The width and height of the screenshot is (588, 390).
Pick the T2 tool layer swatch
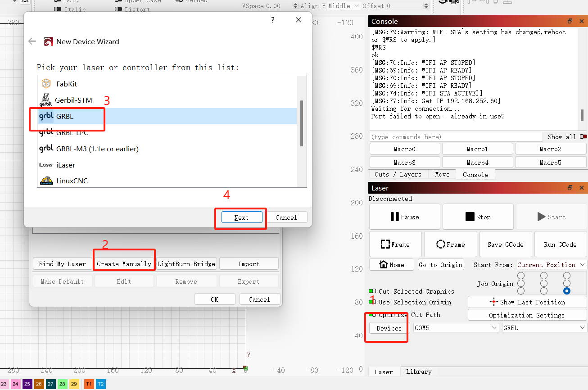100,384
